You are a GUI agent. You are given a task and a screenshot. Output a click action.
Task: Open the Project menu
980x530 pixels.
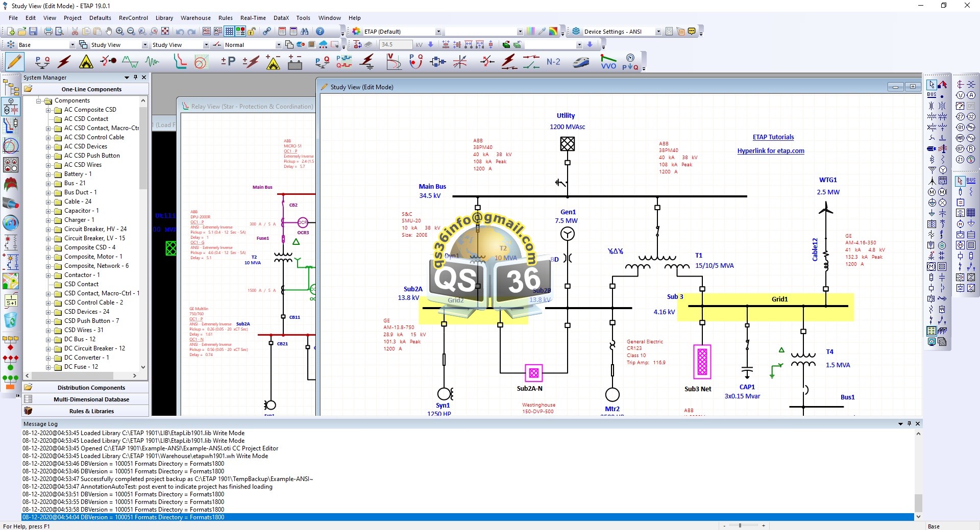point(72,18)
